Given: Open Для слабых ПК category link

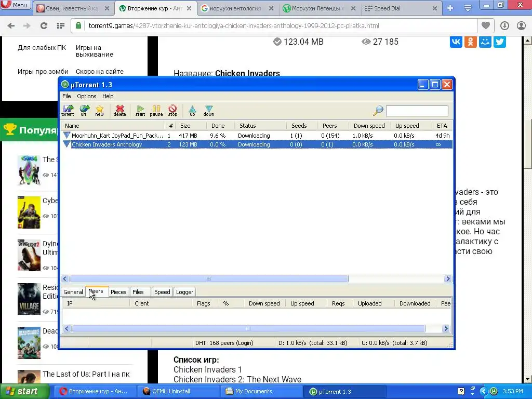Looking at the screenshot, I should coord(42,48).
